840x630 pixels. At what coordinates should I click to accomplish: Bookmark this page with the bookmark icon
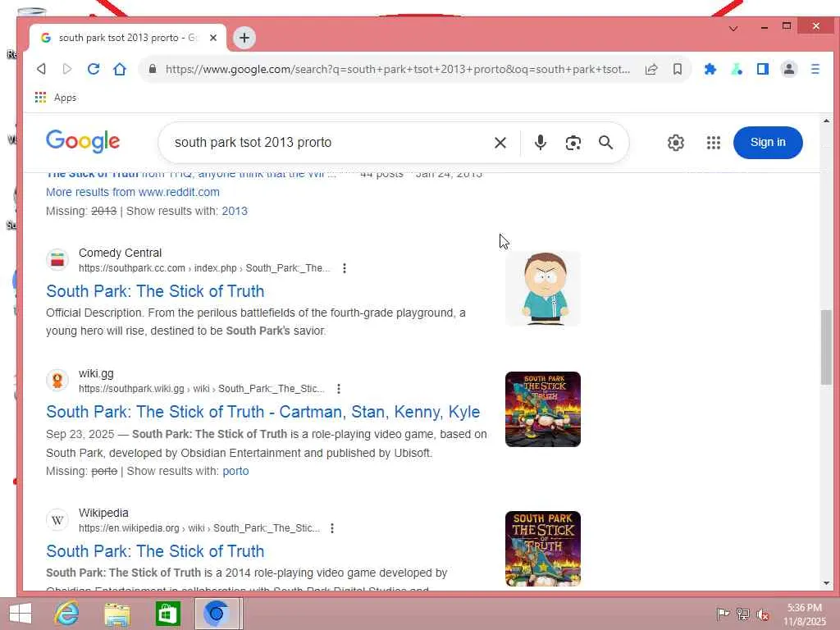pyautogui.click(x=678, y=69)
